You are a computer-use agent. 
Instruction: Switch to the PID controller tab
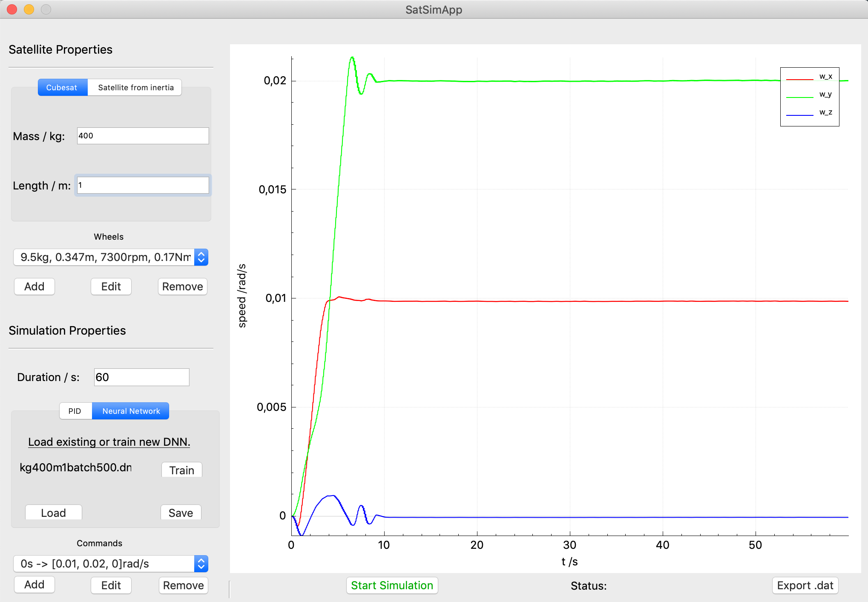[75, 411]
